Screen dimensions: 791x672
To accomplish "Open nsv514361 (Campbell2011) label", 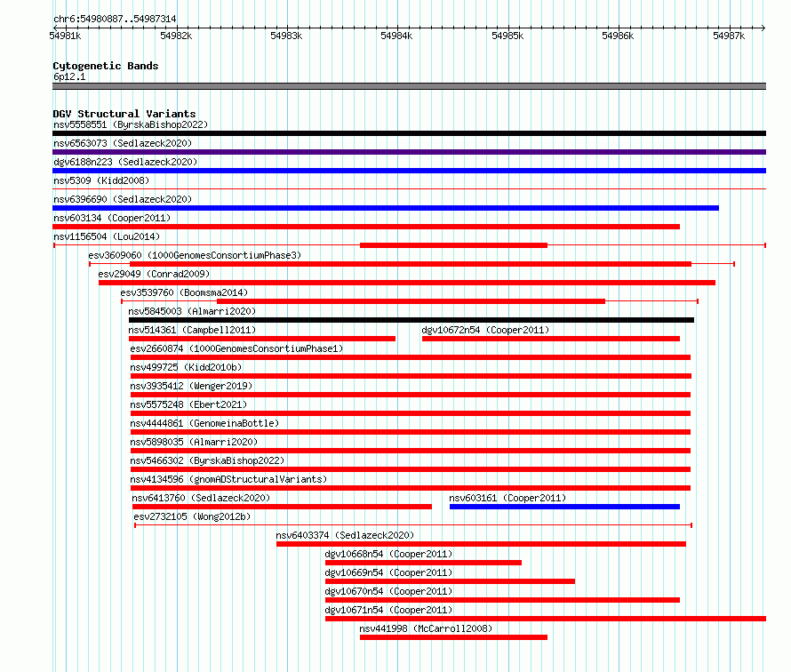I will [192, 330].
